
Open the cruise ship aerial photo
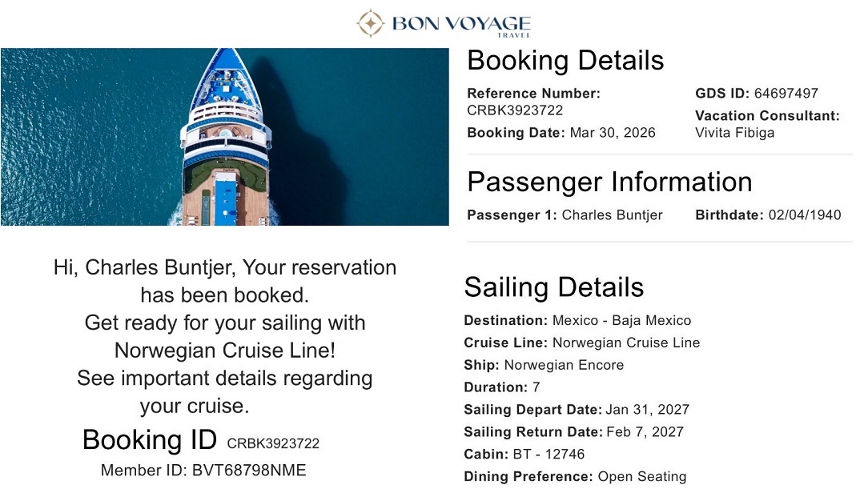point(224,137)
